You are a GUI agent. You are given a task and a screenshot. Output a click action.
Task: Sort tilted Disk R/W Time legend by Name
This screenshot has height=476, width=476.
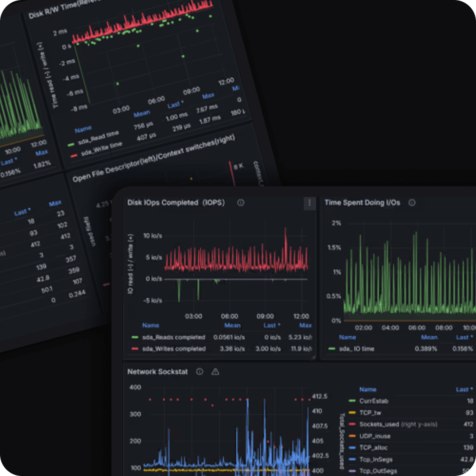[83, 129]
